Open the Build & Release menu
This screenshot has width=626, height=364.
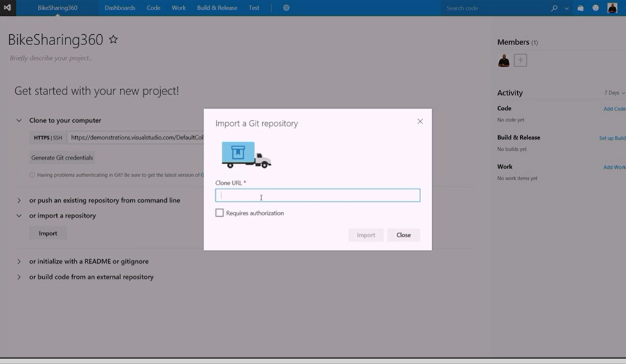(217, 8)
